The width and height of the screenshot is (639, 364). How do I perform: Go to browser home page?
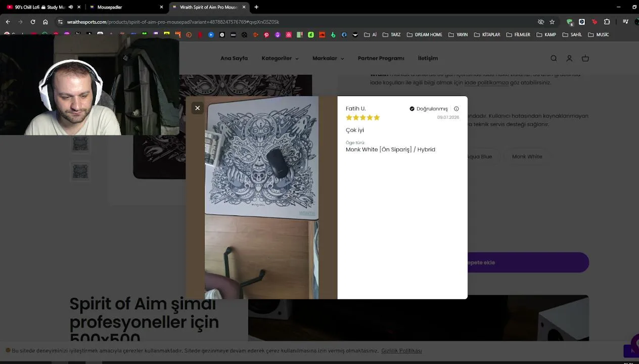[45, 22]
